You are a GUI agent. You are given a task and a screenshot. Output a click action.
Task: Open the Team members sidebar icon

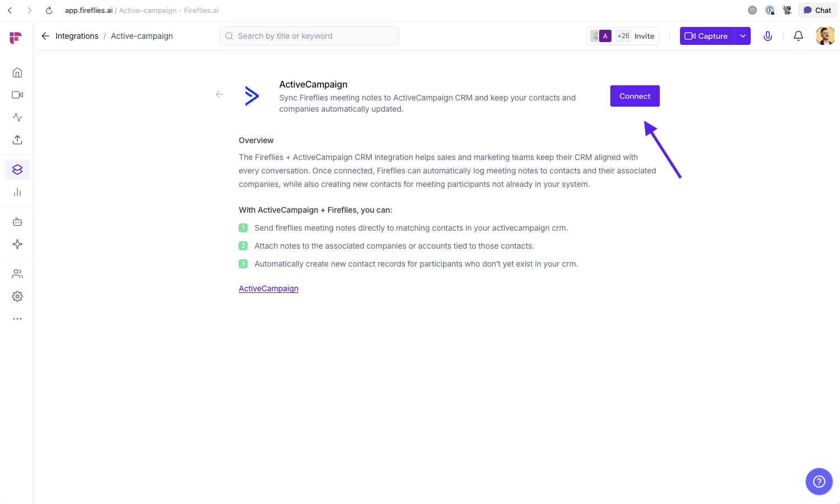tap(17, 274)
